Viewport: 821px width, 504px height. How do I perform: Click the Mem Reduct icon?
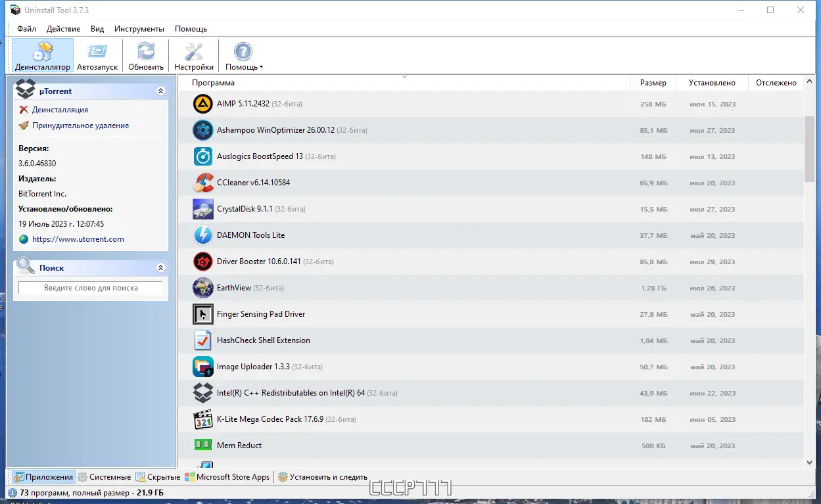coord(202,446)
